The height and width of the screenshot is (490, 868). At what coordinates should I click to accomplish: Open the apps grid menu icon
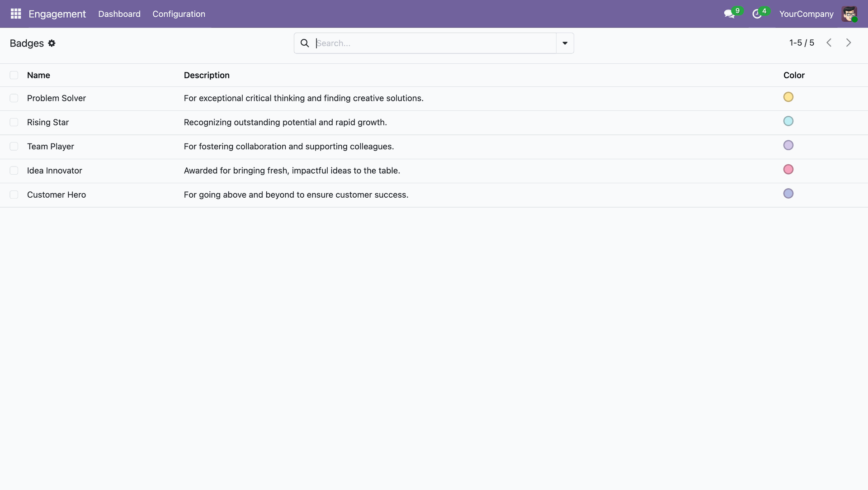click(x=16, y=14)
